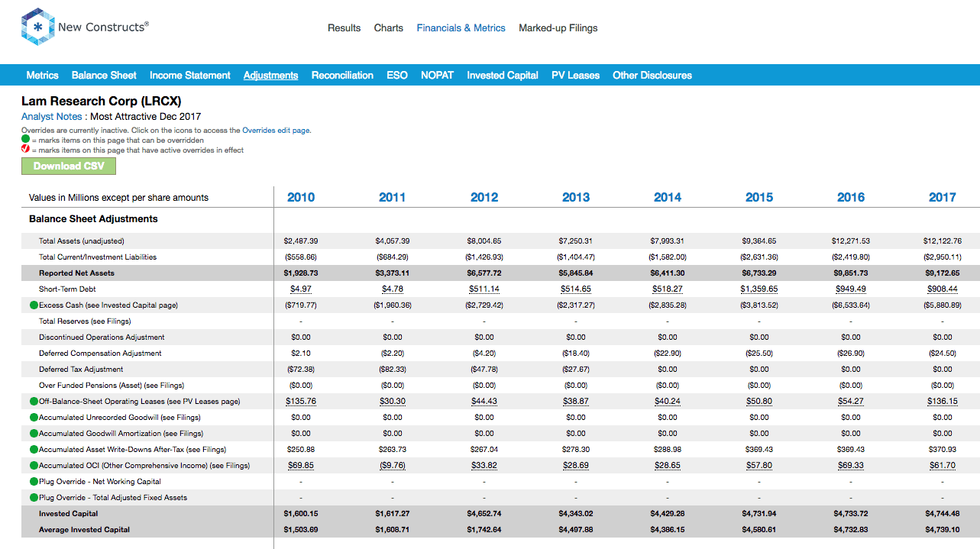980x549 pixels.
Task: Click green dot beside Accumulated Goodwill Amortization
Action: [34, 434]
